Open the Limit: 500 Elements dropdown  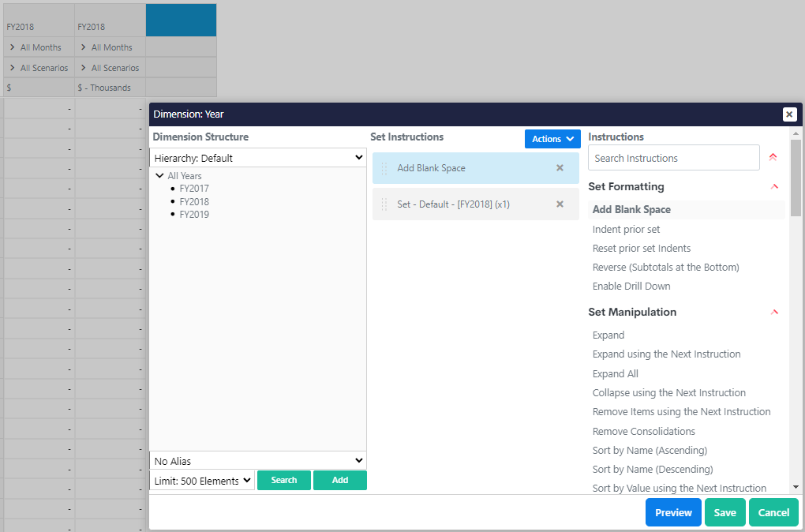click(202, 481)
